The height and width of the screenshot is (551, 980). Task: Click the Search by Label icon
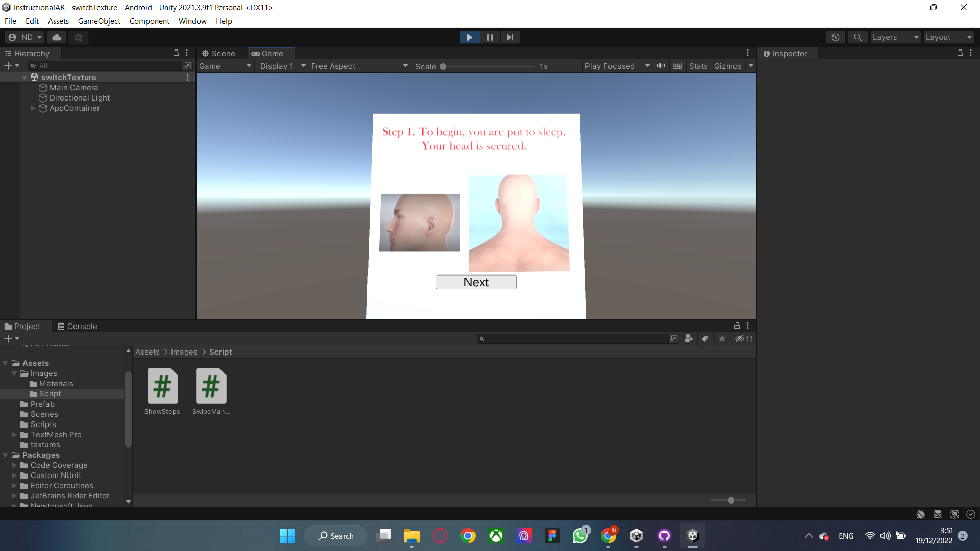[x=705, y=339]
